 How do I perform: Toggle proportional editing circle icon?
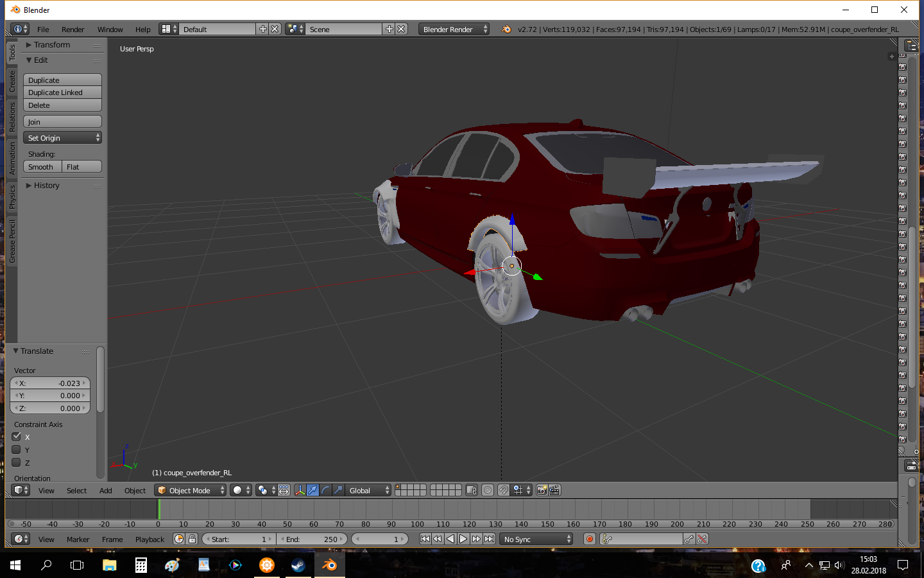(488, 490)
